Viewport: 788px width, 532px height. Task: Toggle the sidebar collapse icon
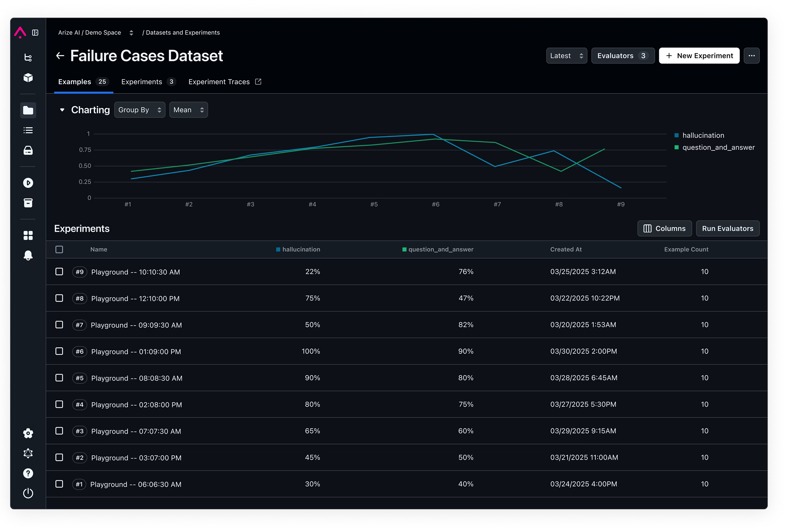point(35,33)
